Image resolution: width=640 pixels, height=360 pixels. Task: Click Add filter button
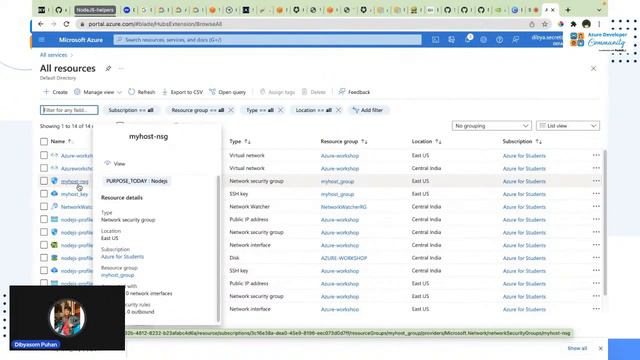(x=368, y=110)
